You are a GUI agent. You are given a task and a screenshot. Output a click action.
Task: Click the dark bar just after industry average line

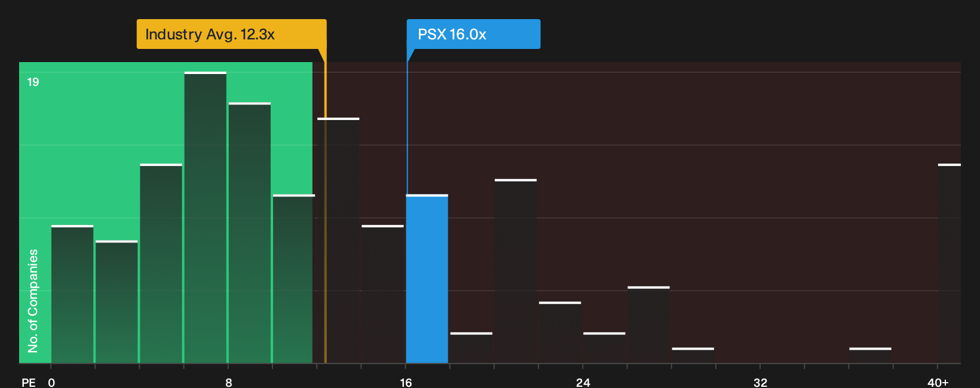pyautogui.click(x=338, y=240)
